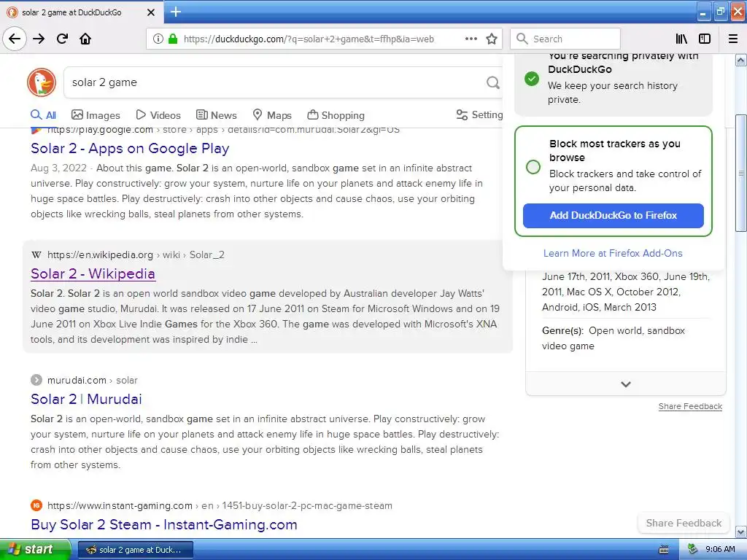The width and height of the screenshot is (747, 560).
Task: Click the on-screen keyboard tray icon
Action: pos(663,550)
